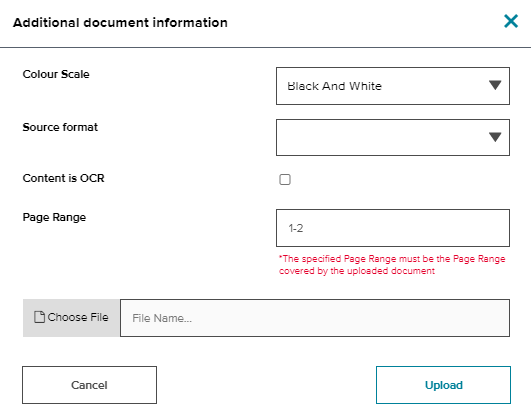
Task: Focus the Page Range input field
Action: (393, 228)
